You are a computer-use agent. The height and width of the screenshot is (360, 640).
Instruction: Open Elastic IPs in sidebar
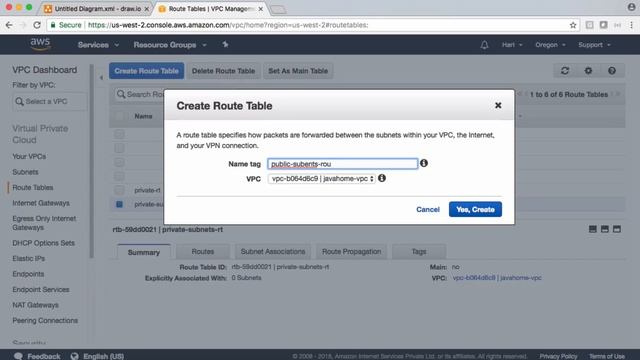point(29,258)
